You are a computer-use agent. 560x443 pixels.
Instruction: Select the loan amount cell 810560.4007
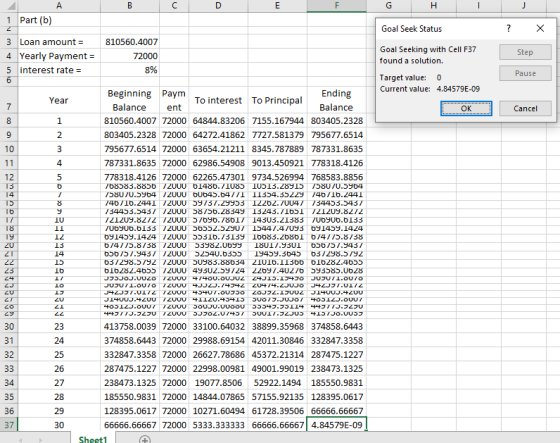click(x=130, y=42)
